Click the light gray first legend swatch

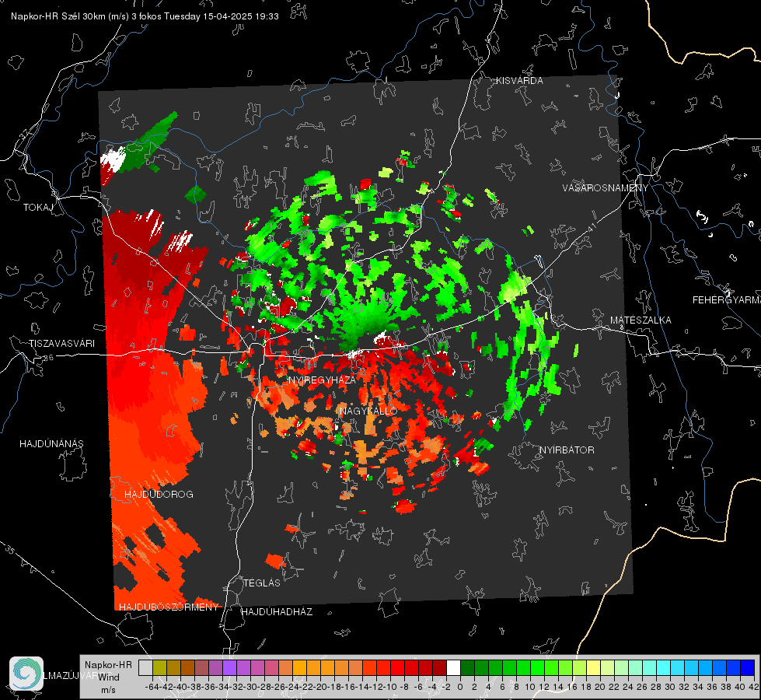click(x=145, y=667)
